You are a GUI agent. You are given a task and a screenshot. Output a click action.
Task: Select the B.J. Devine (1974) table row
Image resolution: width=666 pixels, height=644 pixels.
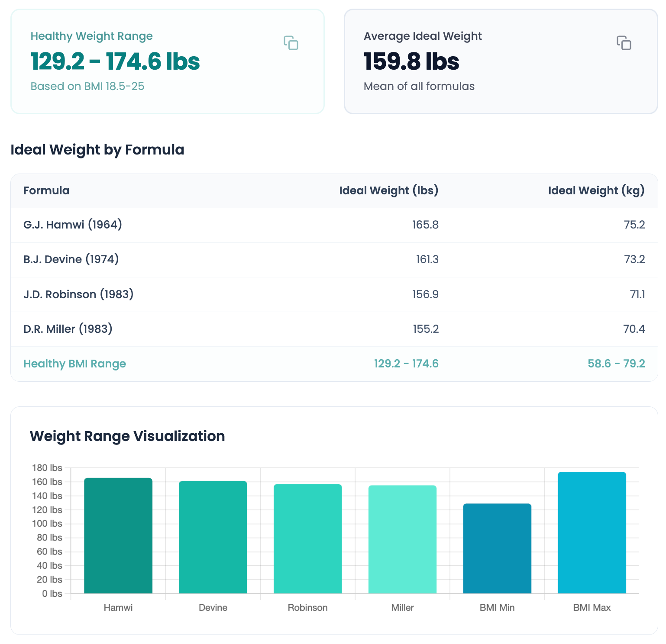pyautogui.click(x=333, y=259)
